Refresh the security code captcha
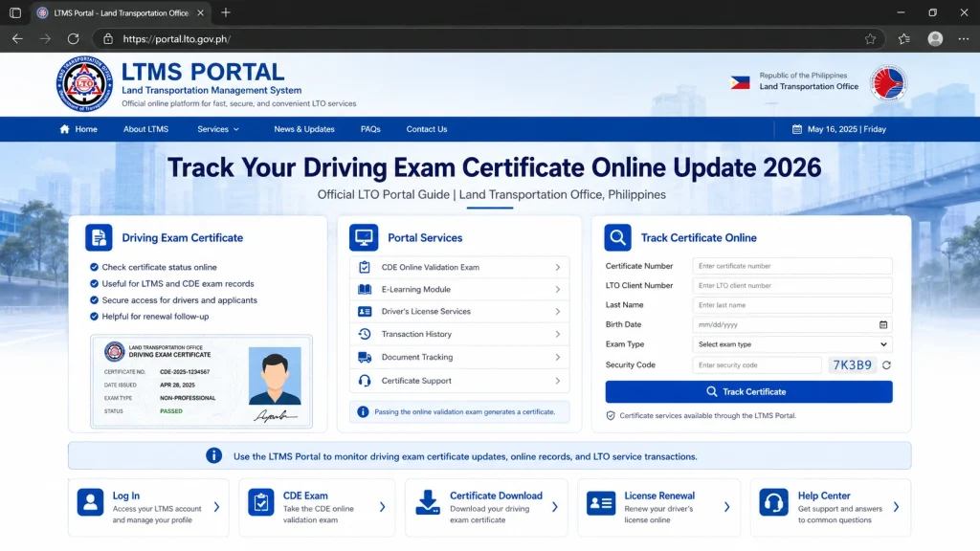Screen dimensions: 980x551 tap(886, 364)
